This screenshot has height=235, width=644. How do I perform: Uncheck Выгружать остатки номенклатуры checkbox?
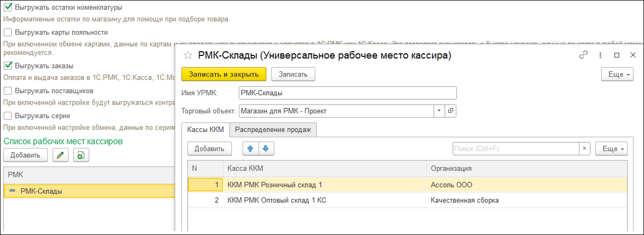point(8,7)
